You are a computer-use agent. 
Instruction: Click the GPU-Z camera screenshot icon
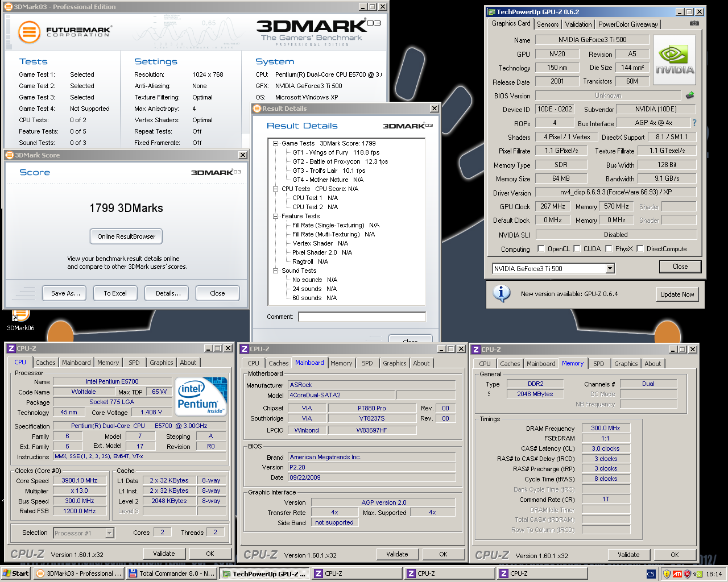coord(694,23)
